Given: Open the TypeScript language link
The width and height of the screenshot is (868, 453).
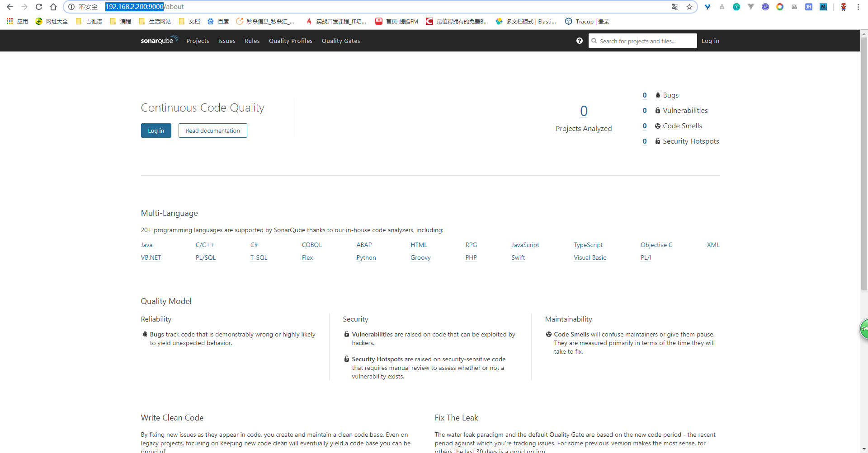Looking at the screenshot, I should 588,245.
